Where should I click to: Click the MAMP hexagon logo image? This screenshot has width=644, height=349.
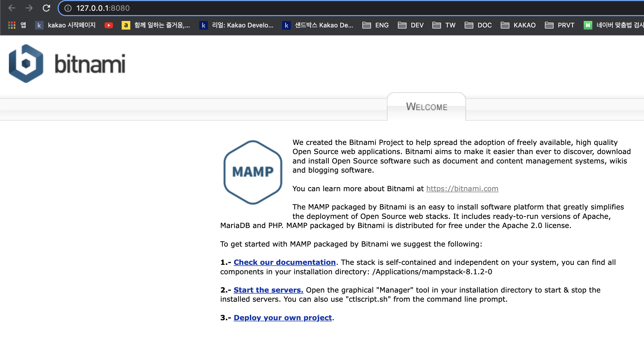253,172
